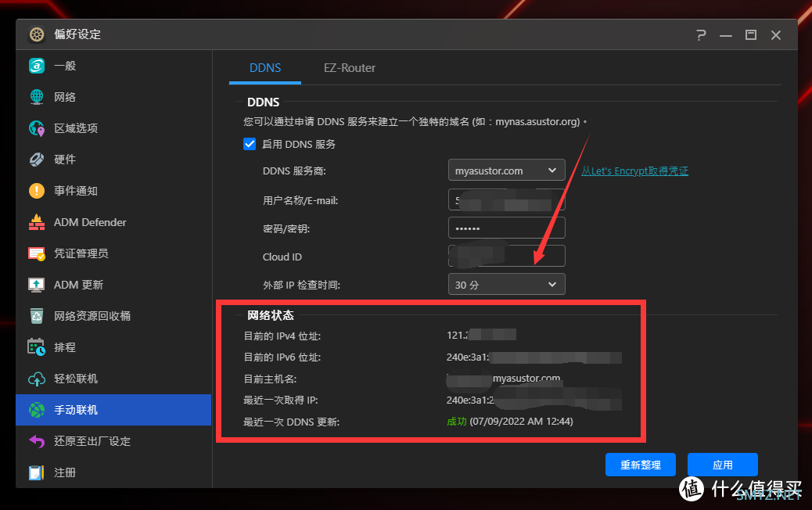Click the 注册 notepad icon
Image resolution: width=812 pixels, height=510 pixels.
pyautogui.click(x=37, y=472)
